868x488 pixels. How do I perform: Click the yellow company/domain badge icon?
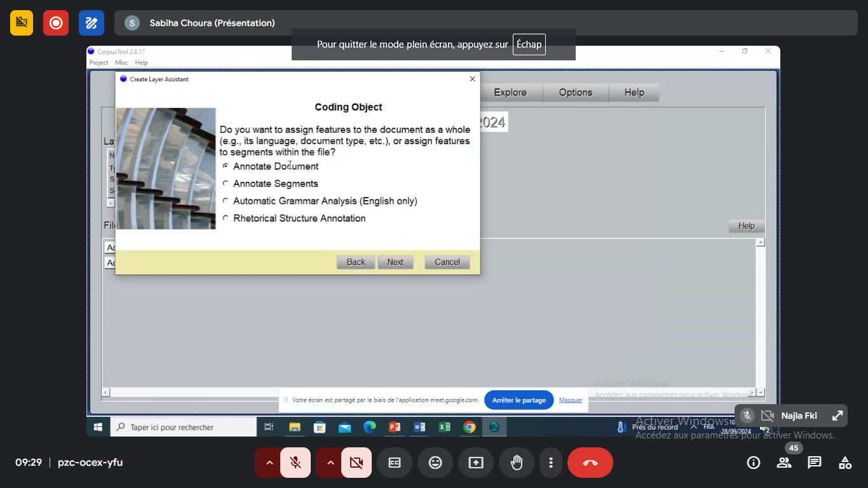tap(22, 23)
